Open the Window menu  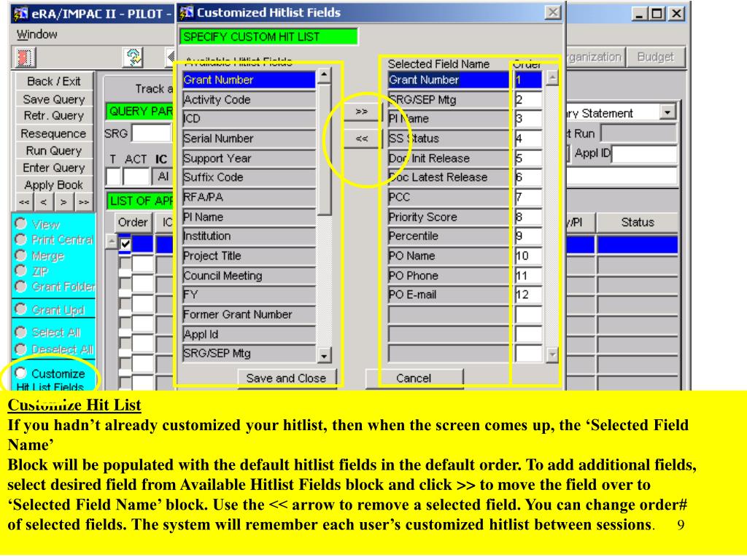coord(36,34)
